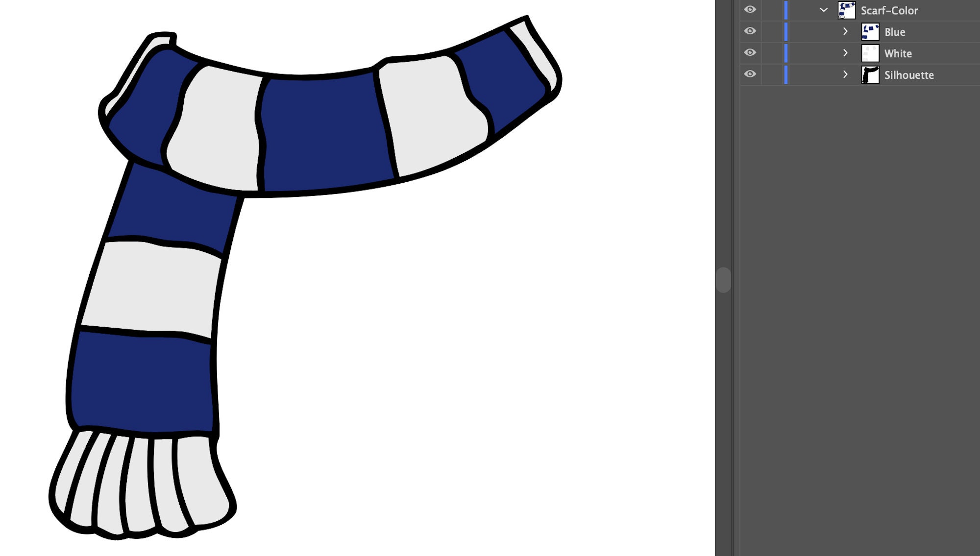The image size is (980, 556).
Task: Expand the White sublayer contents
Action: 846,53
